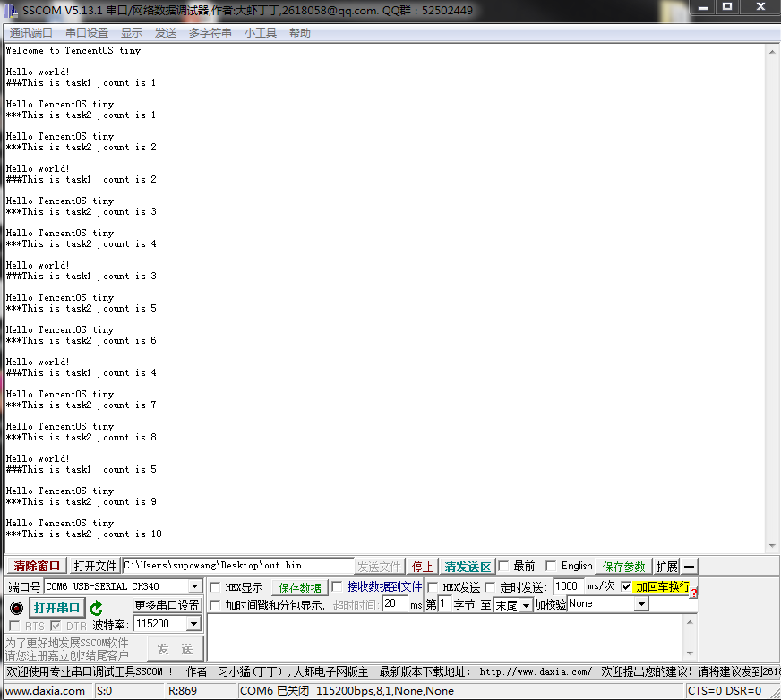
Task: Click the green refresh port icon
Action: tap(96, 608)
